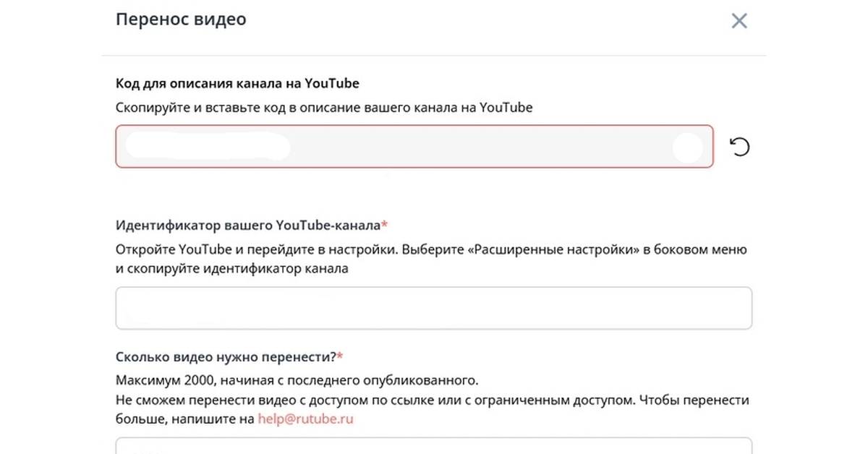Click the и скопируйте идентификатор канала line
Viewport: 868px width, 454px height.
tap(231, 269)
